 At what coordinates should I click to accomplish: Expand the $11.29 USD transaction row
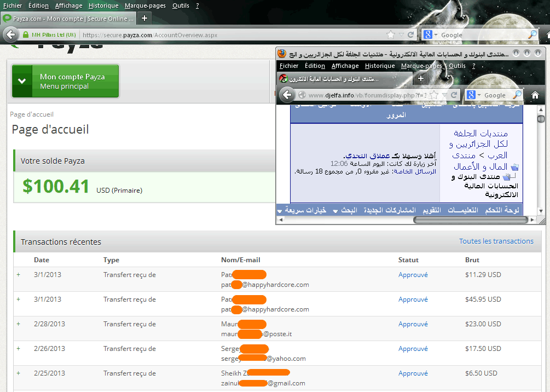point(18,274)
